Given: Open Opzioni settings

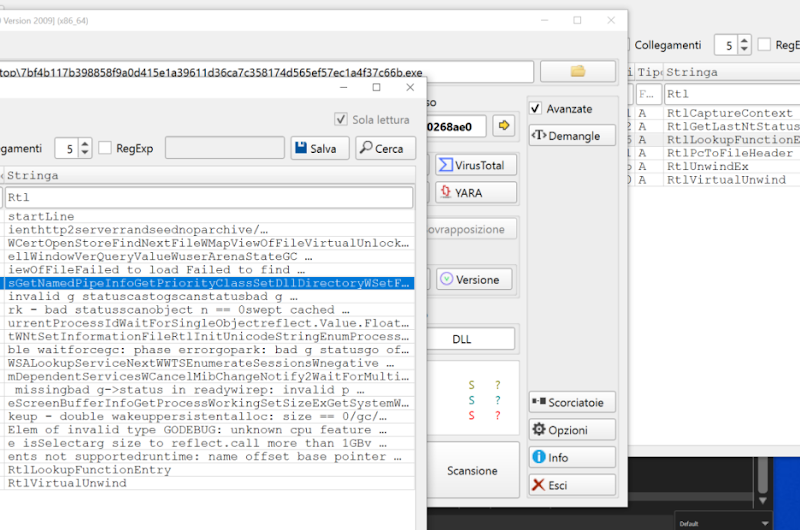Looking at the screenshot, I should click(x=572, y=430).
